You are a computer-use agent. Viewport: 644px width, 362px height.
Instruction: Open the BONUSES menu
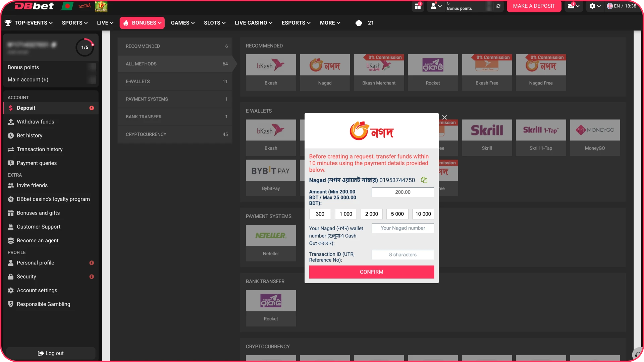(x=142, y=23)
